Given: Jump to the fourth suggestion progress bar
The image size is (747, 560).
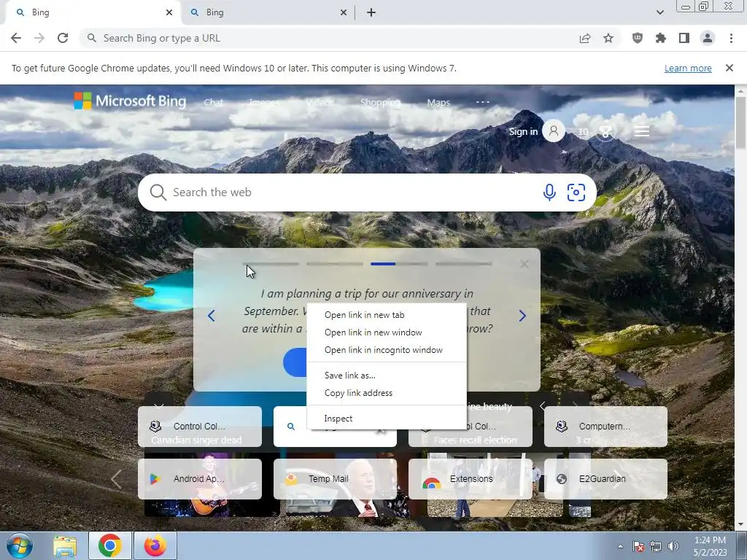Looking at the screenshot, I should click(x=463, y=264).
